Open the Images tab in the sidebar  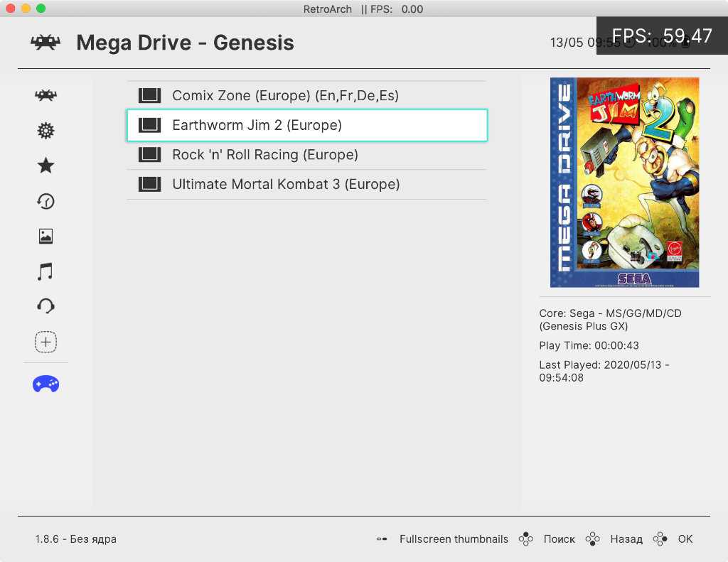pyautogui.click(x=45, y=236)
